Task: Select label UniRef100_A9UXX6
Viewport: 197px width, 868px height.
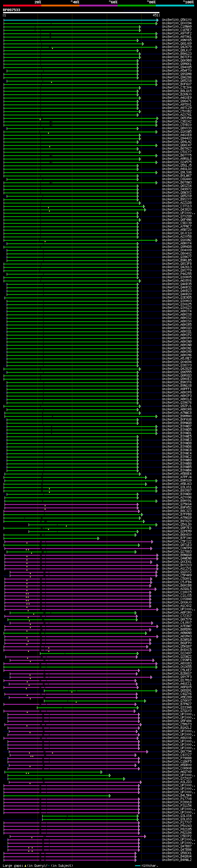Action: click(x=176, y=738)
